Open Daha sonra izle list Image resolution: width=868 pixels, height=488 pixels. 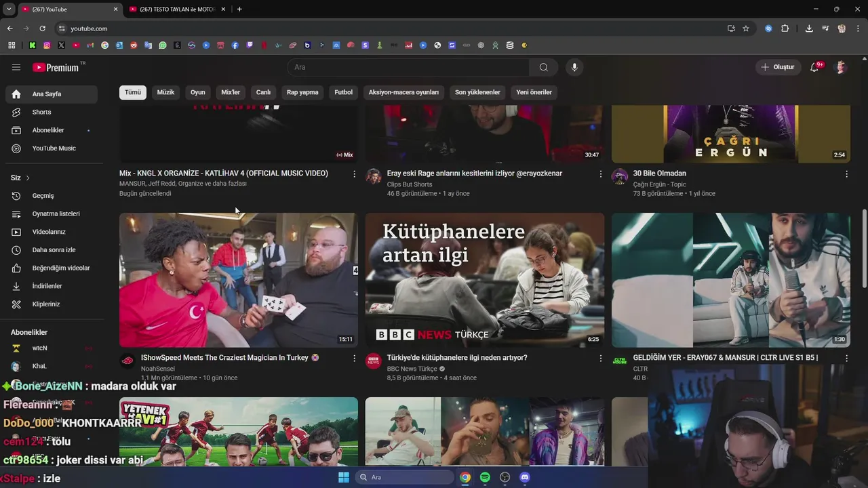point(52,250)
